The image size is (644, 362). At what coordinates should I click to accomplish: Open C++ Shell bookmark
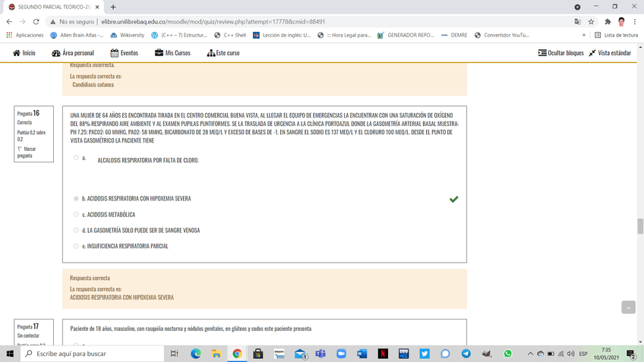(x=230, y=36)
